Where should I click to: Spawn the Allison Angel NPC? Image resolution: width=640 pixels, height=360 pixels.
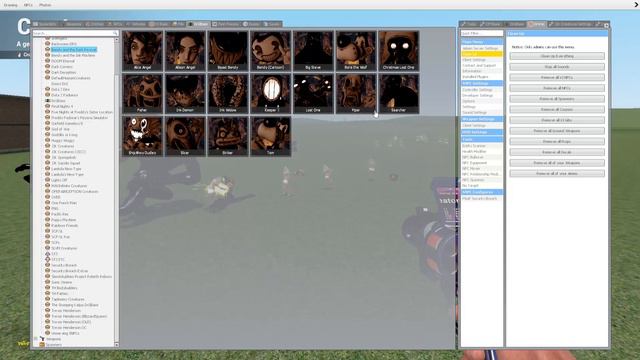pos(185,51)
